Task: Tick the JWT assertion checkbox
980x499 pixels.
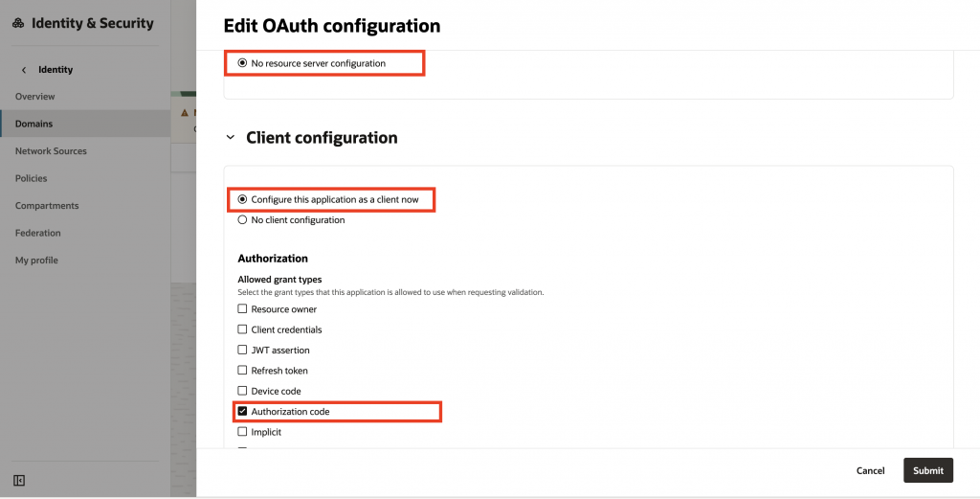Action: (242, 351)
